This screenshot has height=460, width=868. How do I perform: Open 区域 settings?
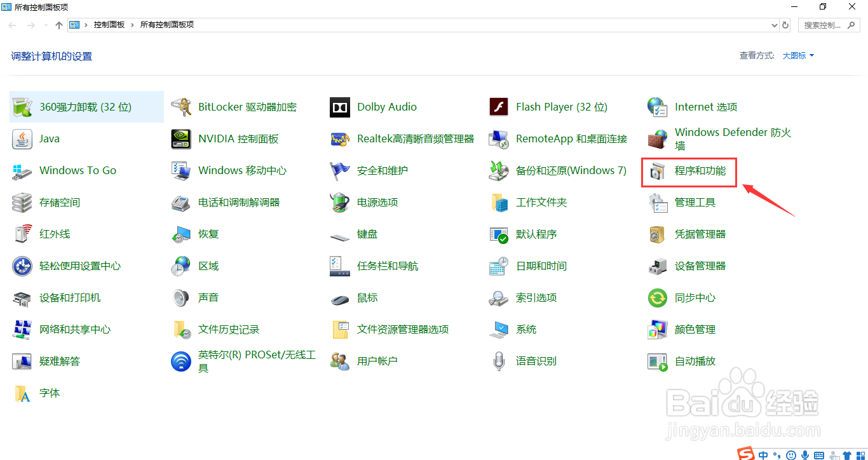point(208,266)
